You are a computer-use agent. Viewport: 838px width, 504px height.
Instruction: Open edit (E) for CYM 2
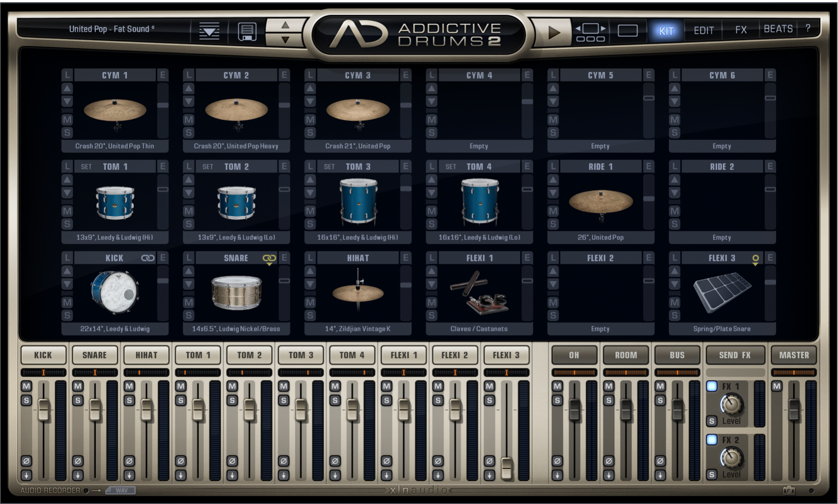point(284,75)
